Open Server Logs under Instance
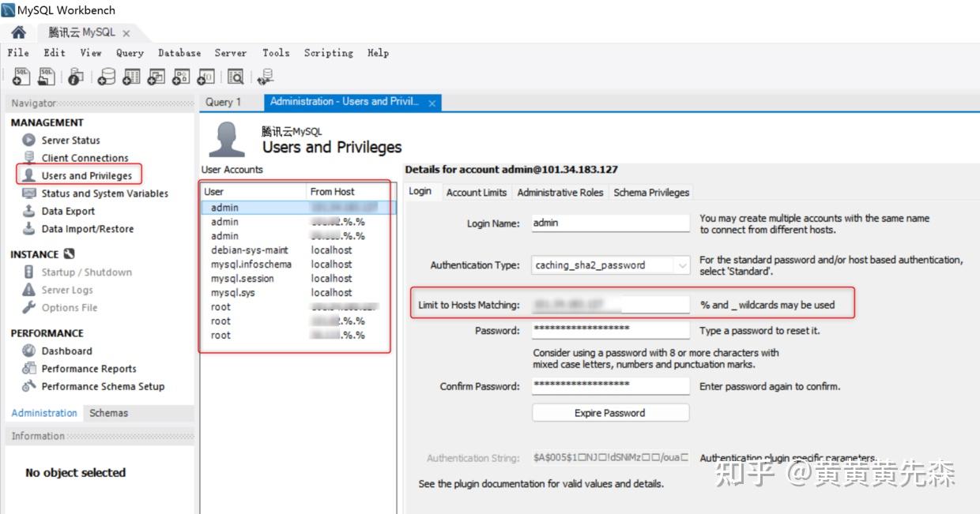The image size is (980, 514). pos(66,290)
